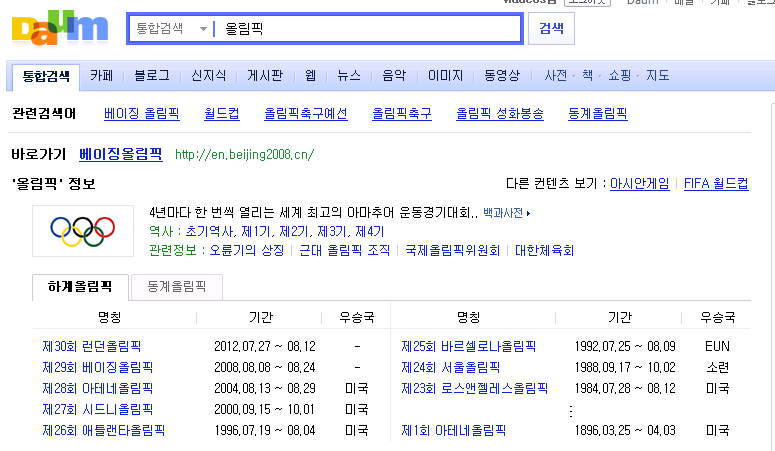Open 오륜기의 상징 link
775x451 pixels.
tap(247, 251)
